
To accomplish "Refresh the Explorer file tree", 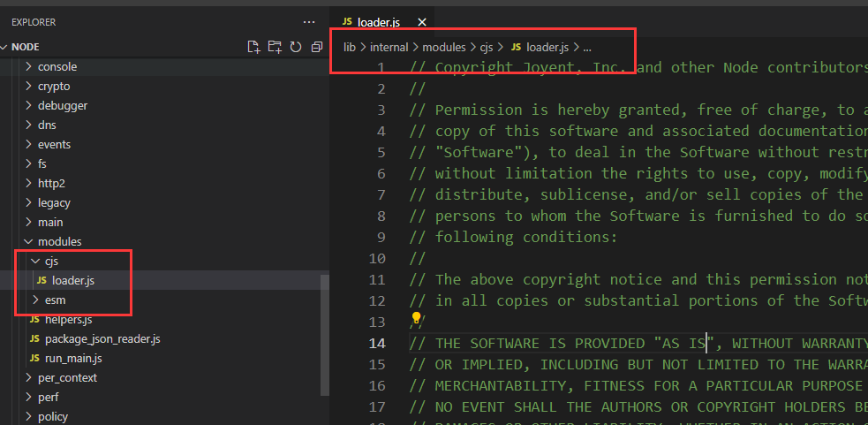I will point(296,47).
